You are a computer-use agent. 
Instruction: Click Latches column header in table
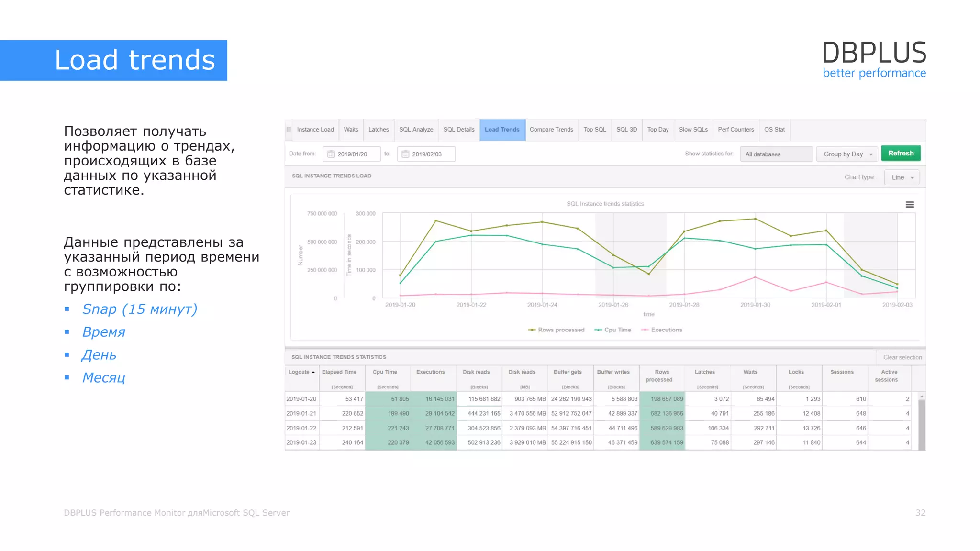click(707, 378)
